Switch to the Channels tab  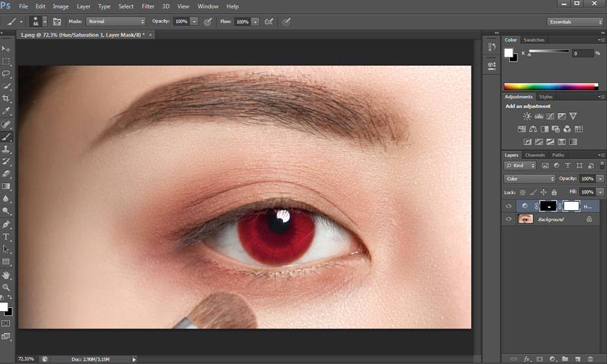point(535,155)
